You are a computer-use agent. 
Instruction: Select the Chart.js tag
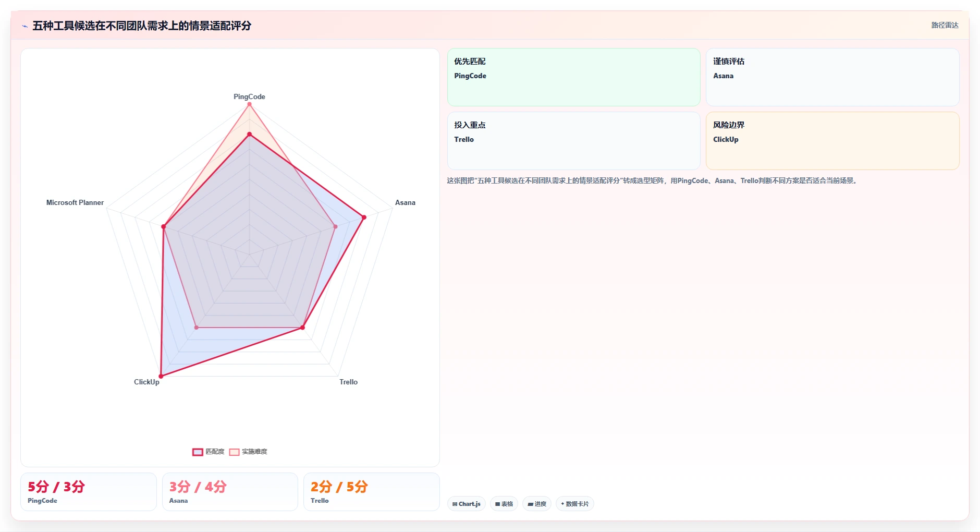467,504
